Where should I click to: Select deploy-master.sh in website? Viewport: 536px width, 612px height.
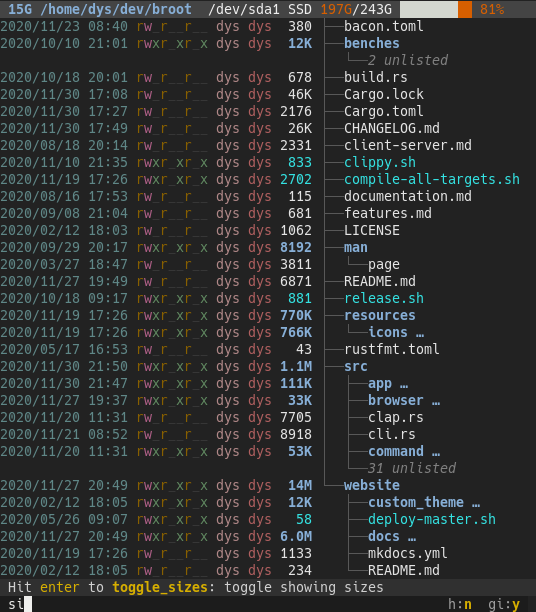click(431, 519)
